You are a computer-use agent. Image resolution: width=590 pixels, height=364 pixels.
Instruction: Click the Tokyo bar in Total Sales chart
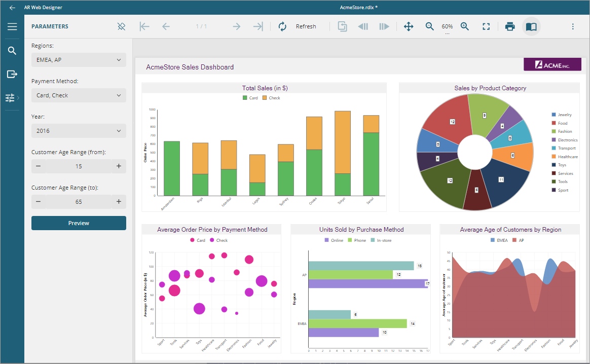(x=343, y=153)
